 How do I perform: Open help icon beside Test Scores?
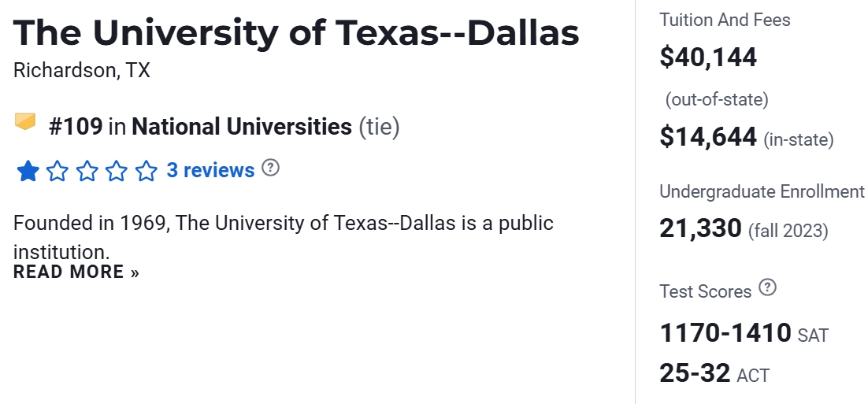point(767,287)
